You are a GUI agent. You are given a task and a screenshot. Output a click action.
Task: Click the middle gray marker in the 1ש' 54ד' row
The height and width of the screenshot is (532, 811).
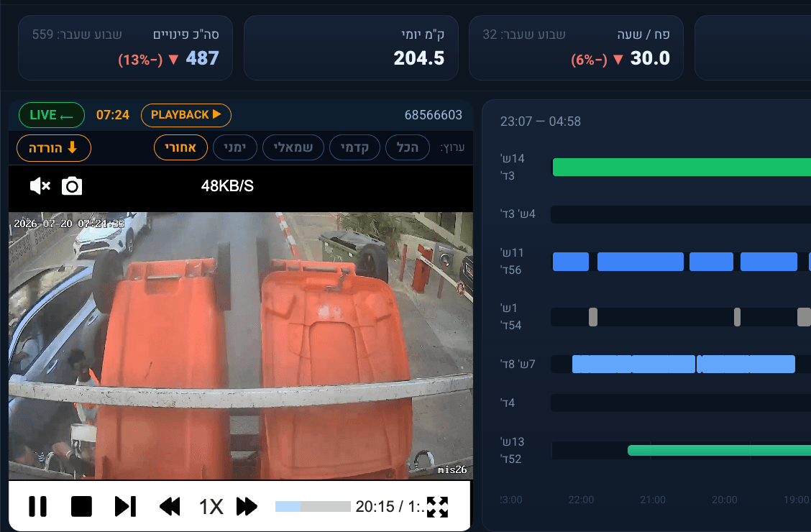tap(737, 317)
